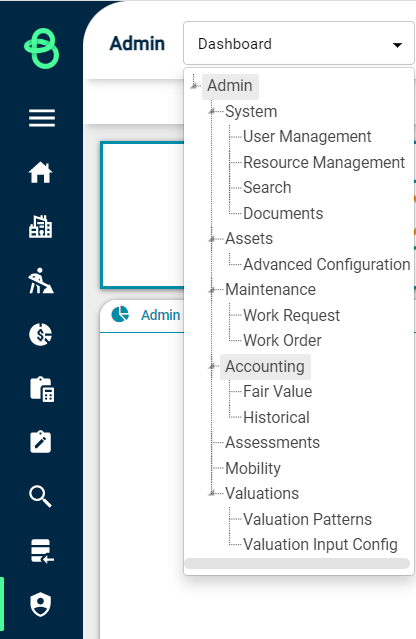Open the hamburger menu in sidebar

(42, 118)
